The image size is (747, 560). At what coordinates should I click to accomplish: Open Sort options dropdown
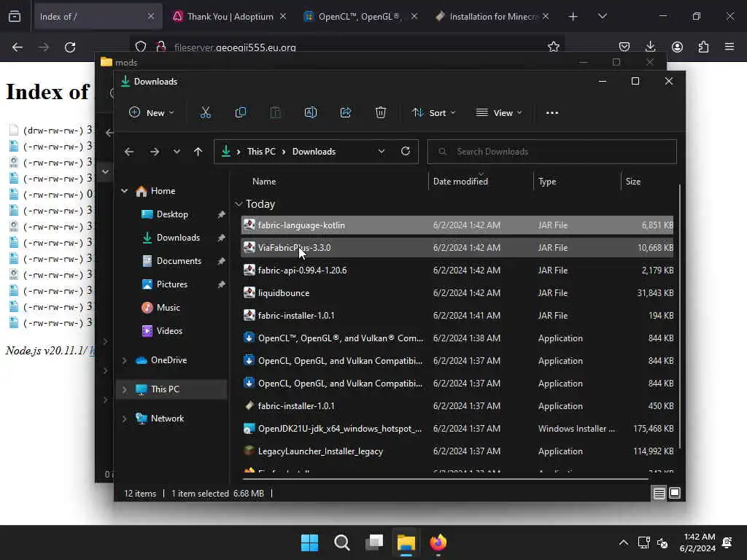[434, 113]
